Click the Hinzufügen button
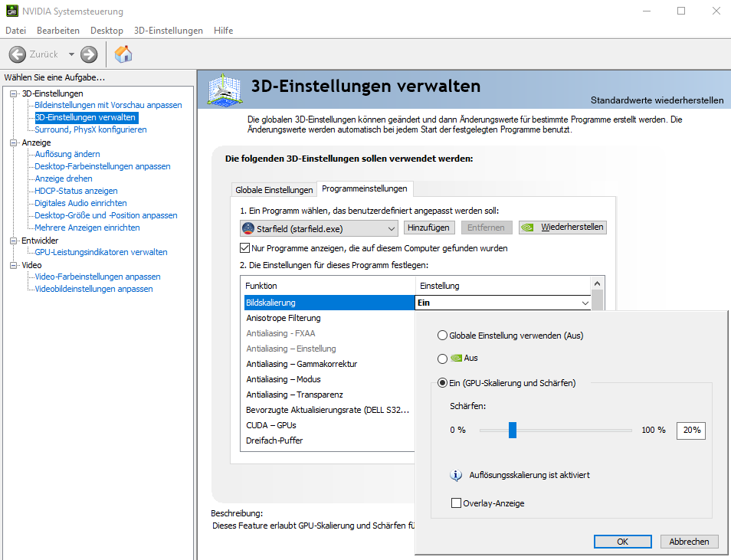The image size is (731, 560). pyautogui.click(x=428, y=228)
